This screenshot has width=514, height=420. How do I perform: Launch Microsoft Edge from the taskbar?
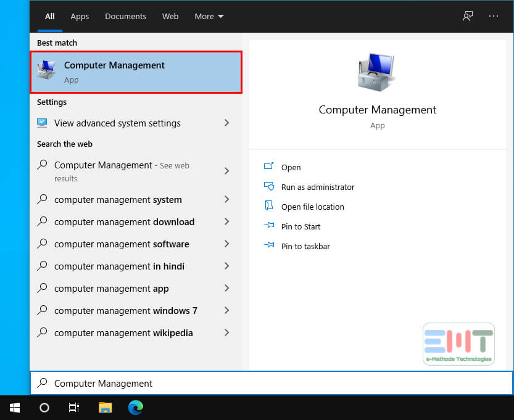coord(136,408)
